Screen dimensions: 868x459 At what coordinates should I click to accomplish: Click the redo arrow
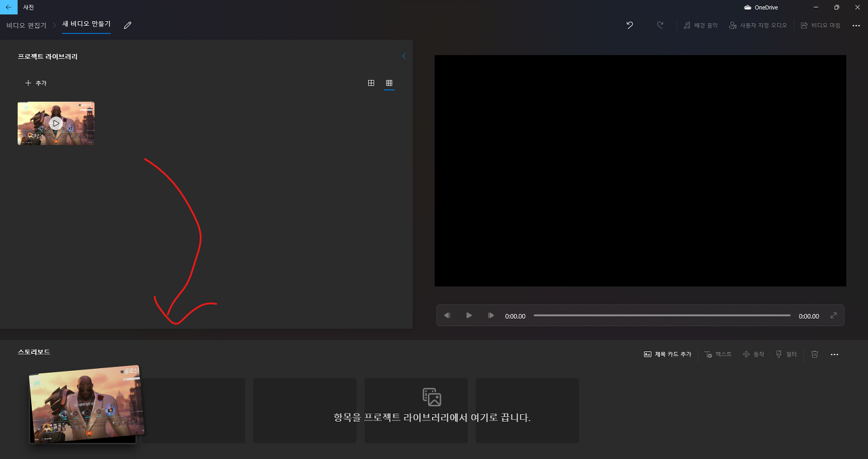(x=660, y=25)
